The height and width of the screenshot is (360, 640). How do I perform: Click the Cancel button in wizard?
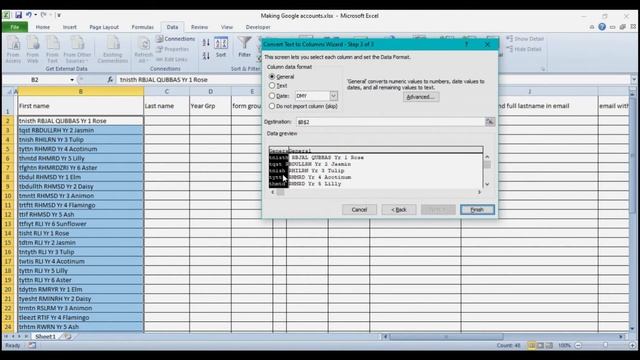(x=359, y=210)
